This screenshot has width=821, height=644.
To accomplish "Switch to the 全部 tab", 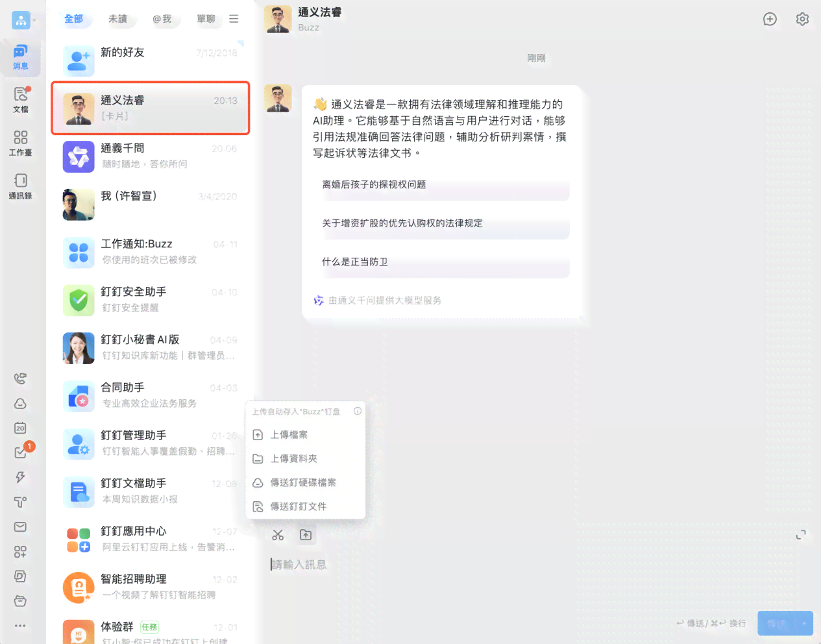I will 74,19.
